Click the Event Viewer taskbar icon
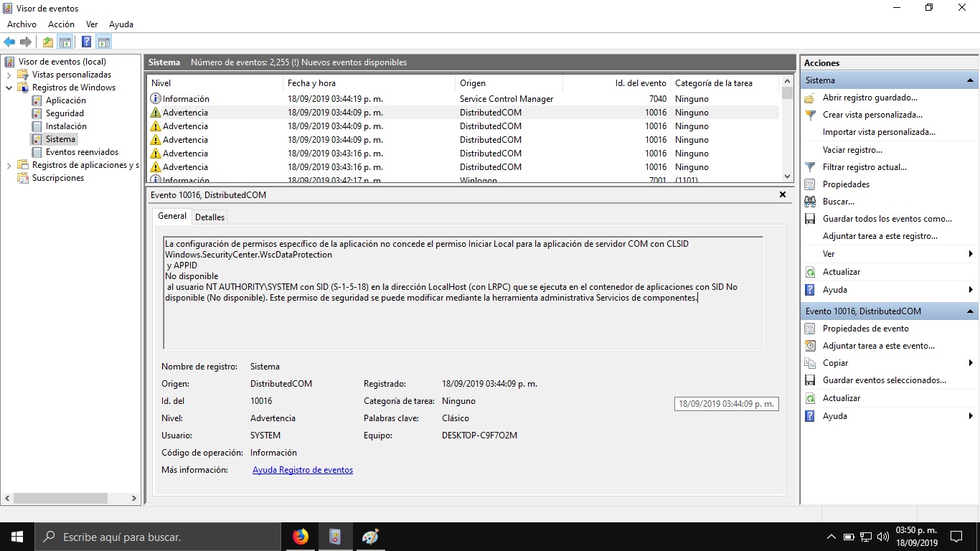Image resolution: width=980 pixels, height=551 pixels. pyautogui.click(x=335, y=537)
